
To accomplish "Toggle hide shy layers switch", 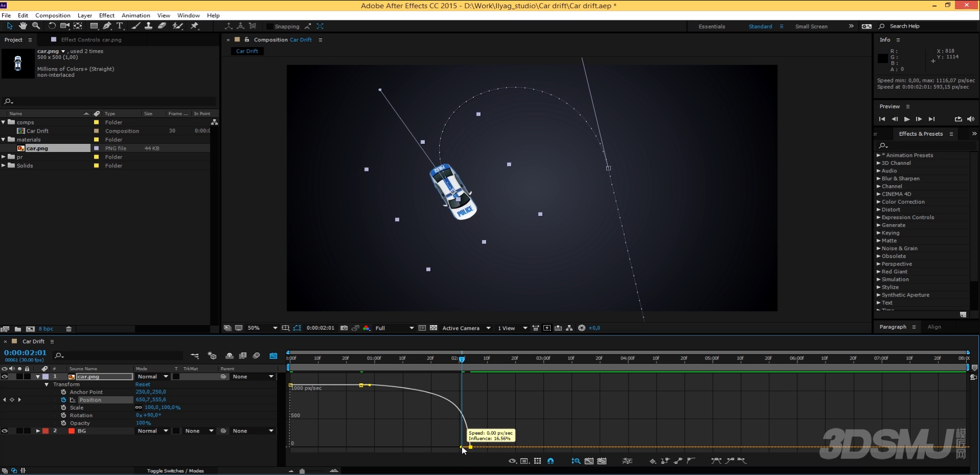I will pos(229,356).
